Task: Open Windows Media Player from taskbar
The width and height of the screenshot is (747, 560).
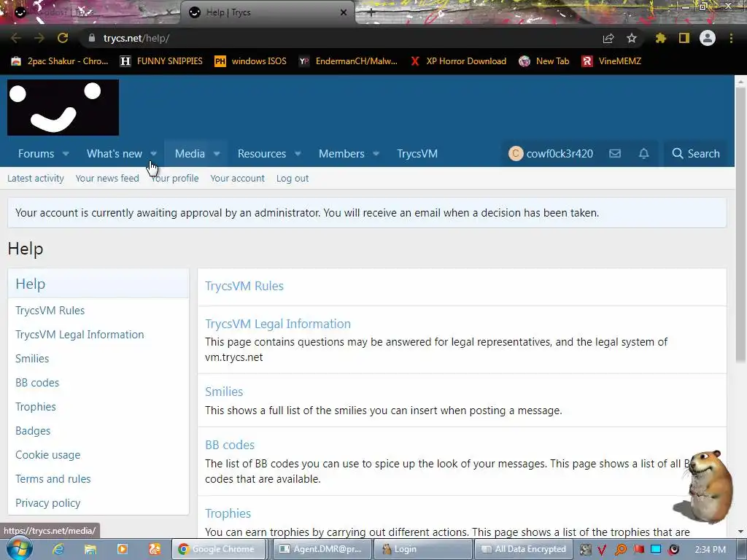Action: pos(123,549)
